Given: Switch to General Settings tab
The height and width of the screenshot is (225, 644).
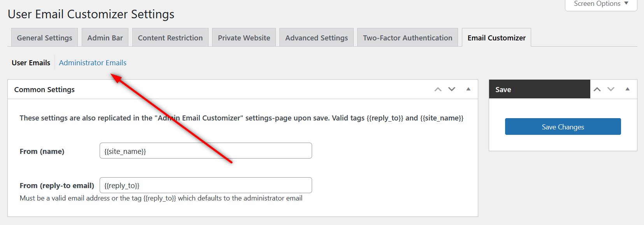Looking at the screenshot, I should 44,38.
